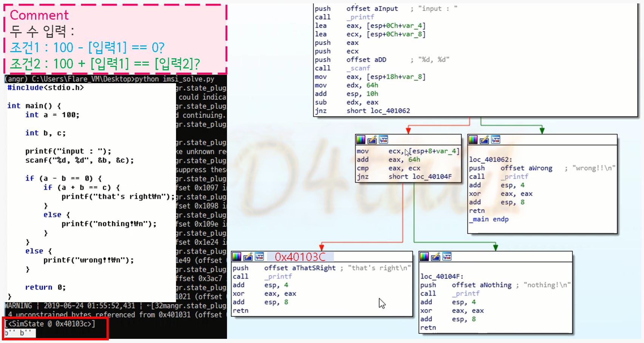The image size is (644, 343).
Task: Select 'offset aNothing' operand
Action: [x=482, y=285]
